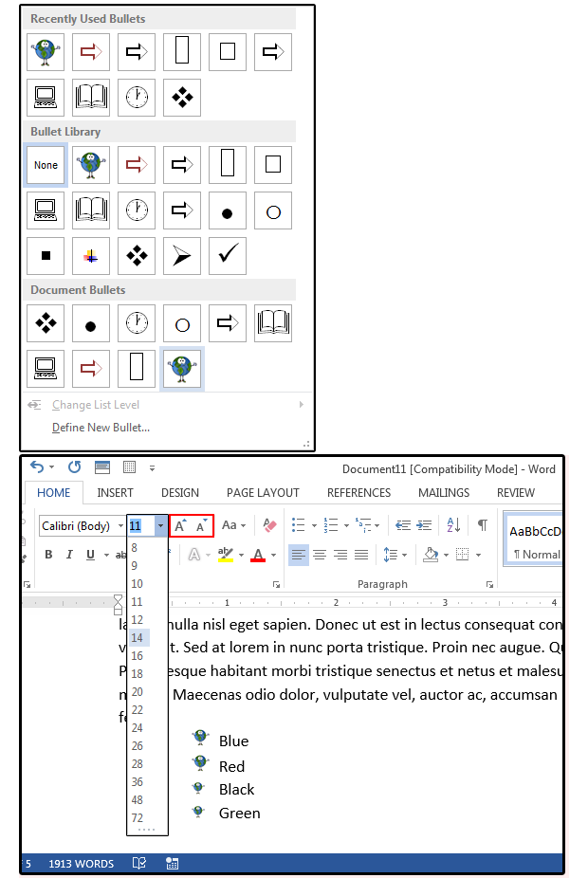
Task: Sort text with the A-Z sort icon
Action: (453, 525)
